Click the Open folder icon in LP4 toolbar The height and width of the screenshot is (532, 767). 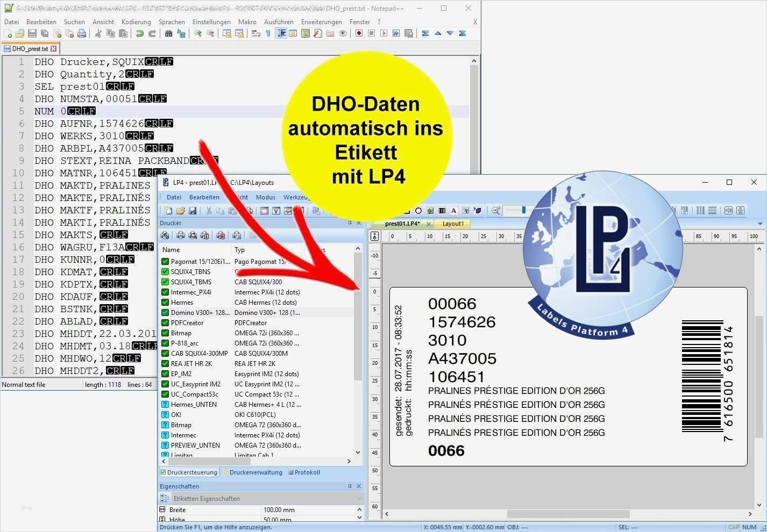pyautogui.click(x=181, y=211)
